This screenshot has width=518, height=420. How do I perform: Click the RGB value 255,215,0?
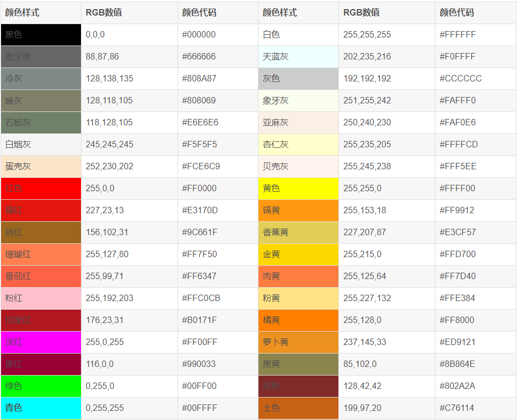(362, 254)
